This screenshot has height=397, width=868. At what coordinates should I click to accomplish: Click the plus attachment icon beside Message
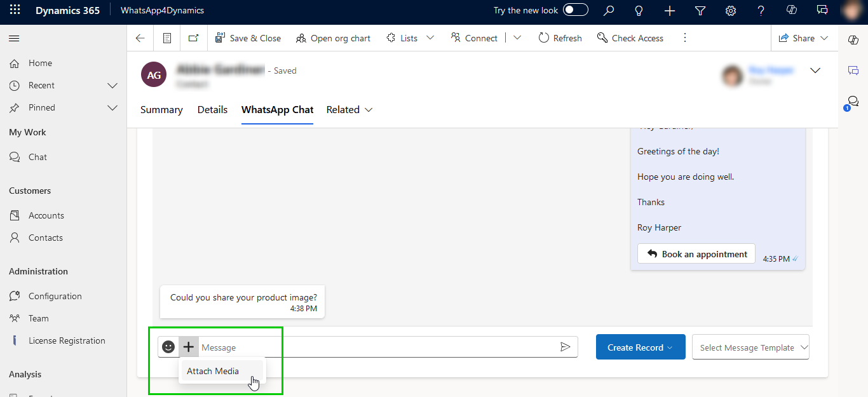pos(189,347)
